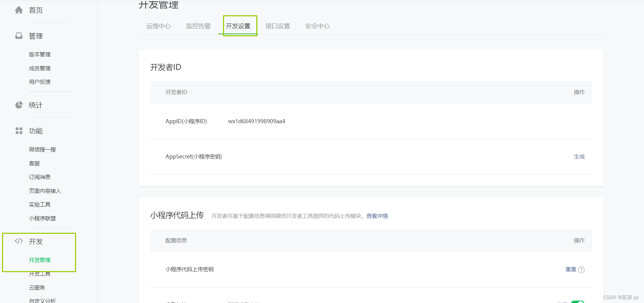Click the 小程序代码上传 section heading

(177, 215)
